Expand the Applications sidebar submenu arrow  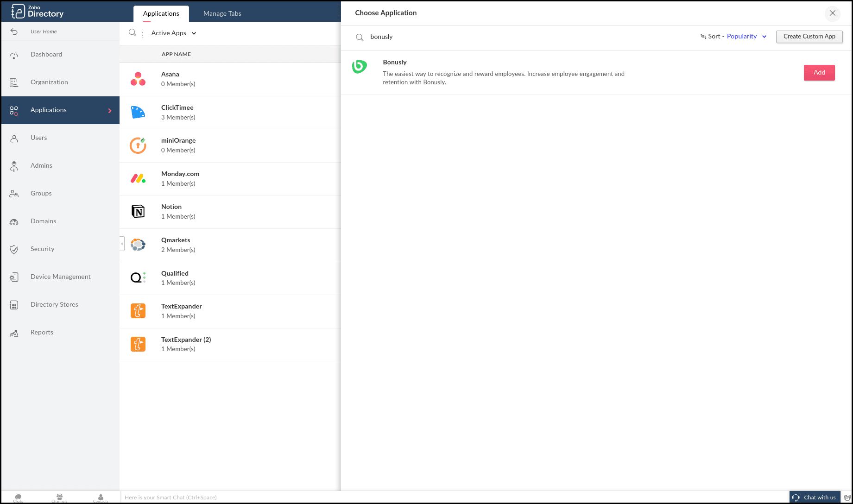point(110,111)
